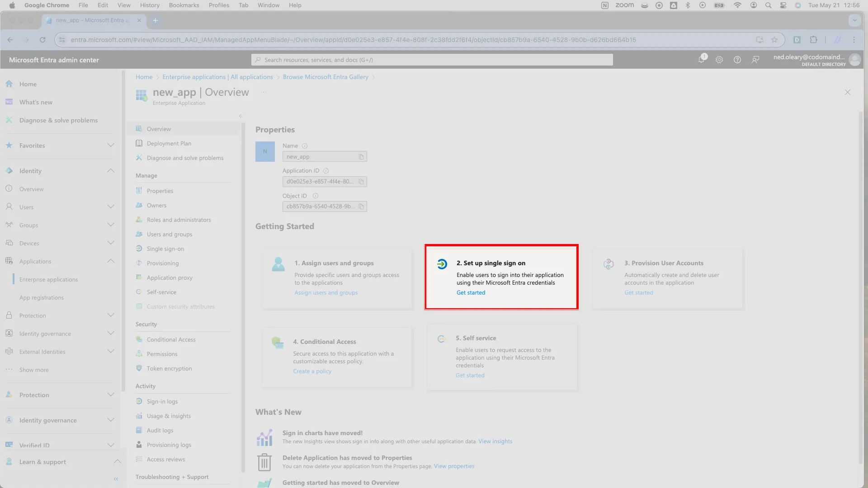Screen dimensions: 868x488
Task: Collapse the app menu with double-chevron
Action: pos(241,116)
